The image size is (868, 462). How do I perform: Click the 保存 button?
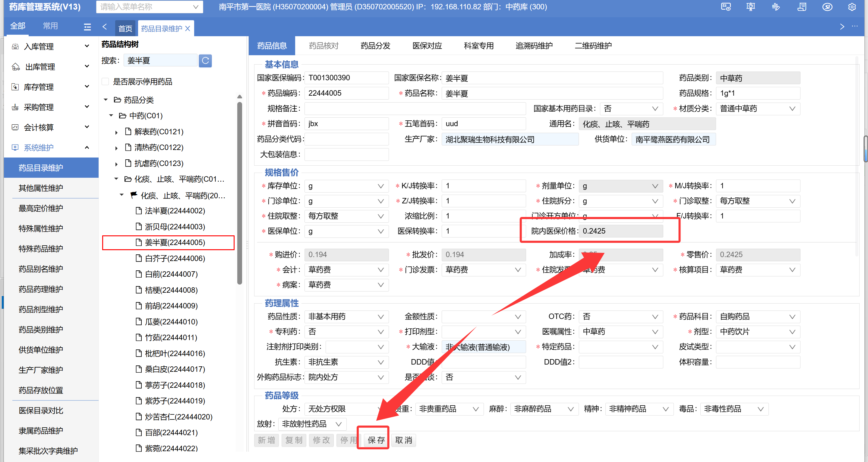tap(376, 440)
